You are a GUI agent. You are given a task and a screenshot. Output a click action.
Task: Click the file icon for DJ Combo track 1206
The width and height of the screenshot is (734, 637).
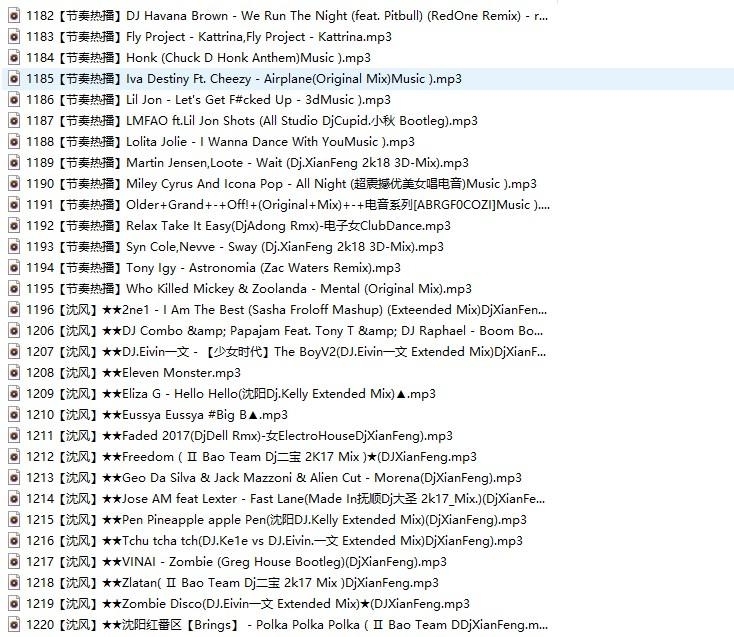14,331
